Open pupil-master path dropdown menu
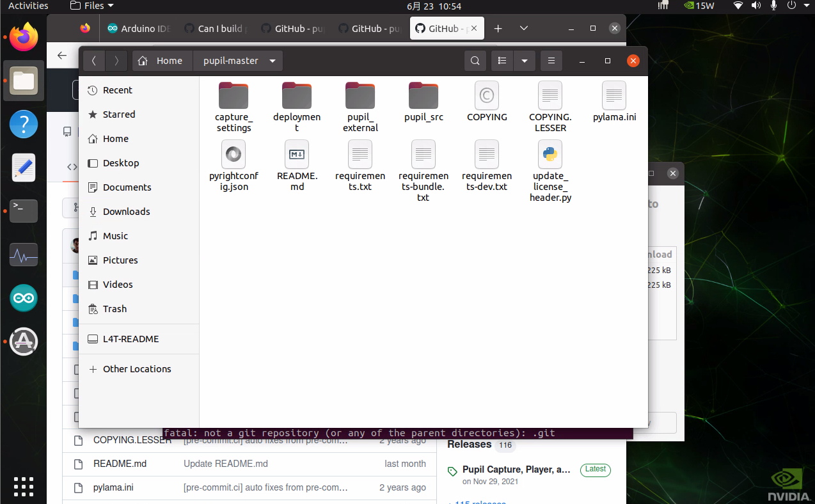The width and height of the screenshot is (815, 504). (x=273, y=61)
